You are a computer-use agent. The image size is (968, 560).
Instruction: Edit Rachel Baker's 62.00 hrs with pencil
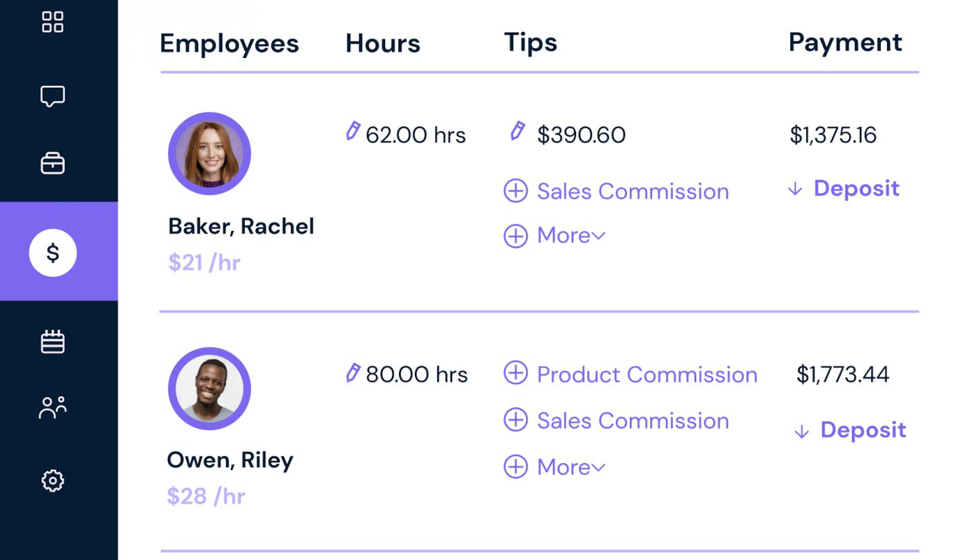coord(353,131)
